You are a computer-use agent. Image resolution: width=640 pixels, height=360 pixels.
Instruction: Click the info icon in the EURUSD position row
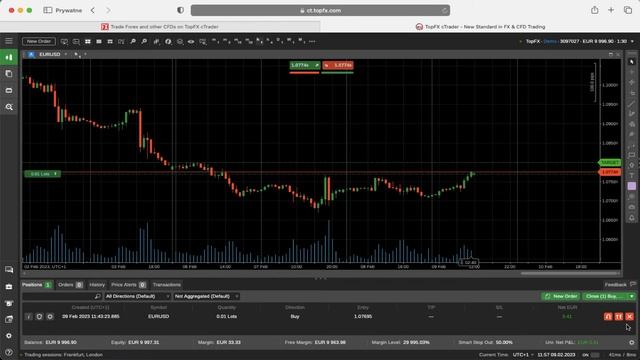[28, 316]
